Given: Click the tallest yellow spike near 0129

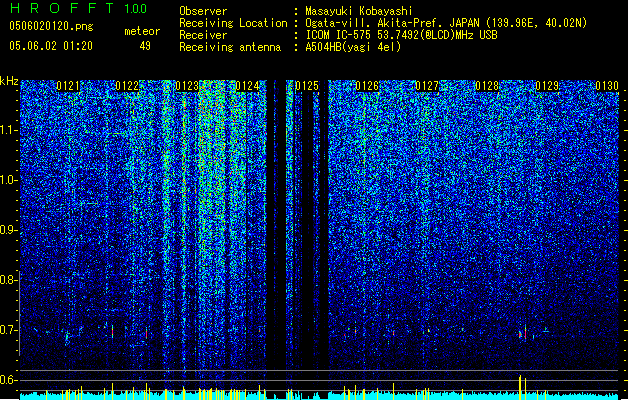Looking at the screenshot, I should point(520,387).
